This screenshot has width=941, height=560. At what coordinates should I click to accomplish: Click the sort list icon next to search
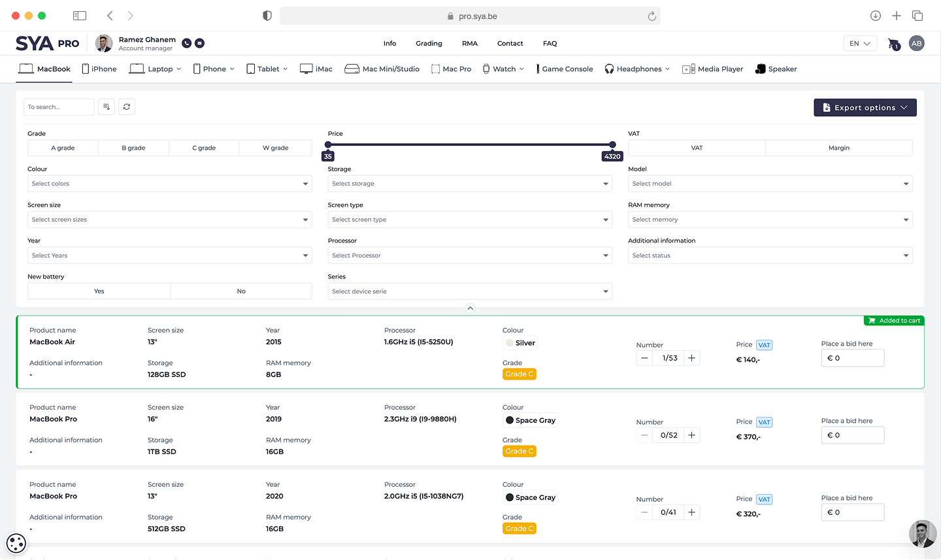pos(107,107)
